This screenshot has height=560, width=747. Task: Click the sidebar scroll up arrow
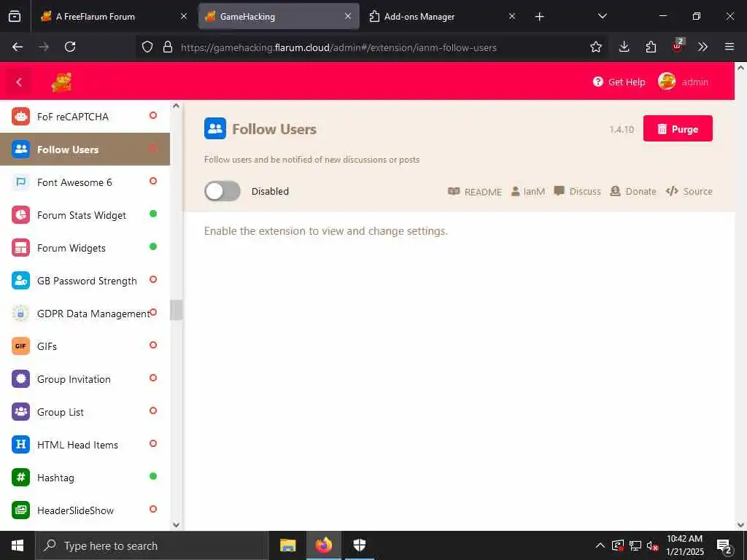pyautogui.click(x=176, y=106)
